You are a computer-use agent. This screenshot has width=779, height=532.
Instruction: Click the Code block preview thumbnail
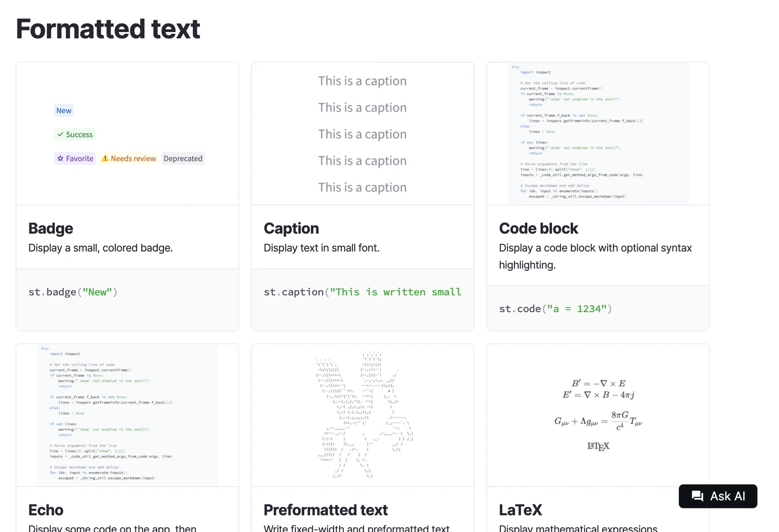pos(598,133)
